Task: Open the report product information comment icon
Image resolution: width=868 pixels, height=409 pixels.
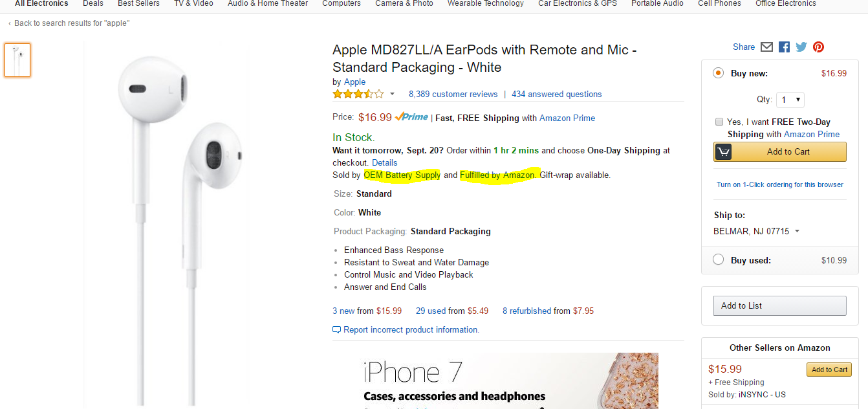Action: (336, 329)
